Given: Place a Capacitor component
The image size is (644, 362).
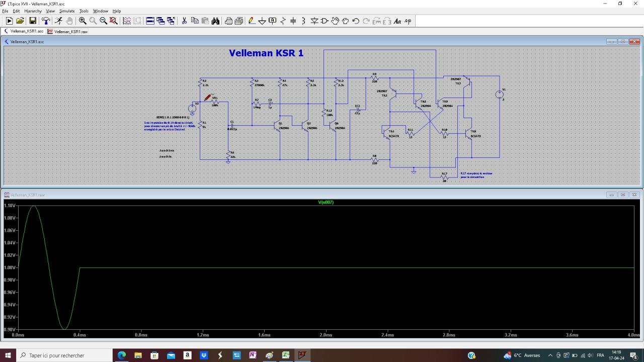Looking at the screenshot, I should pos(293,21).
